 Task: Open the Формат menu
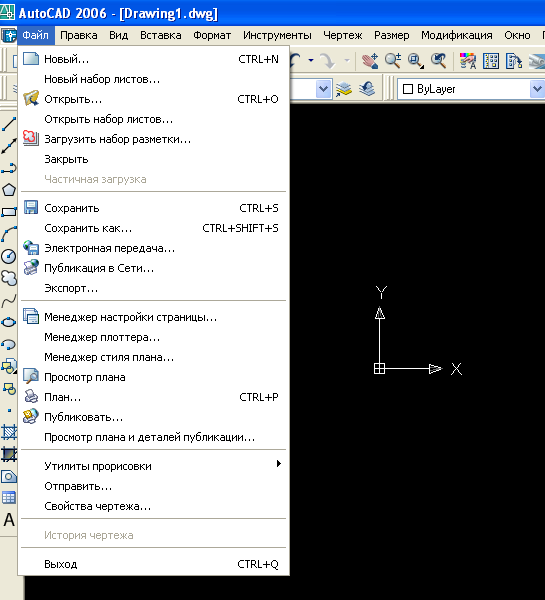click(212, 35)
